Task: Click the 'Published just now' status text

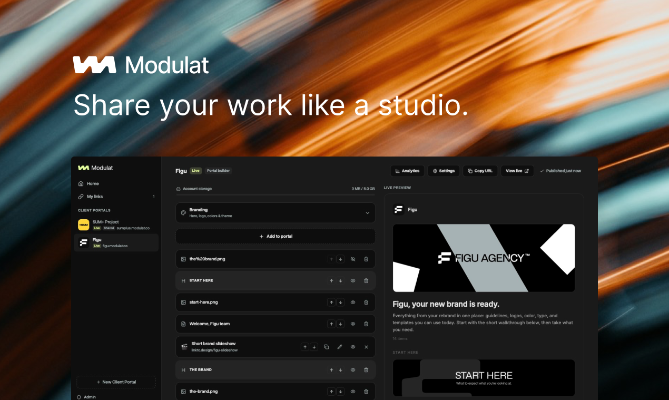Action: (x=561, y=171)
